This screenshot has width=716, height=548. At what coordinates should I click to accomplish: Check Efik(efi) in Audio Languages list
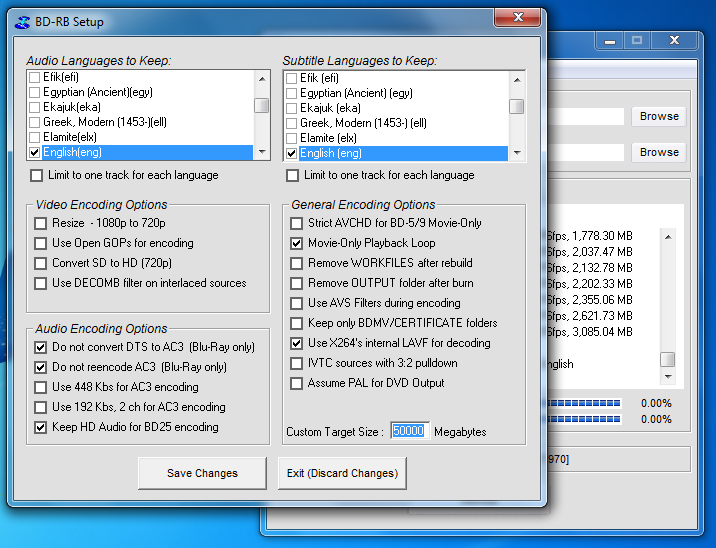[x=34, y=77]
